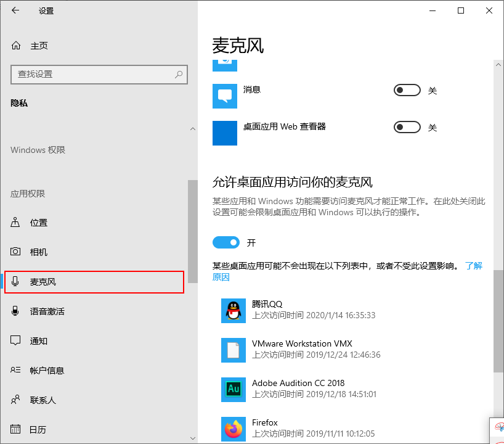Click the main content vertical scrollbar
The image size is (504, 444).
498,321
